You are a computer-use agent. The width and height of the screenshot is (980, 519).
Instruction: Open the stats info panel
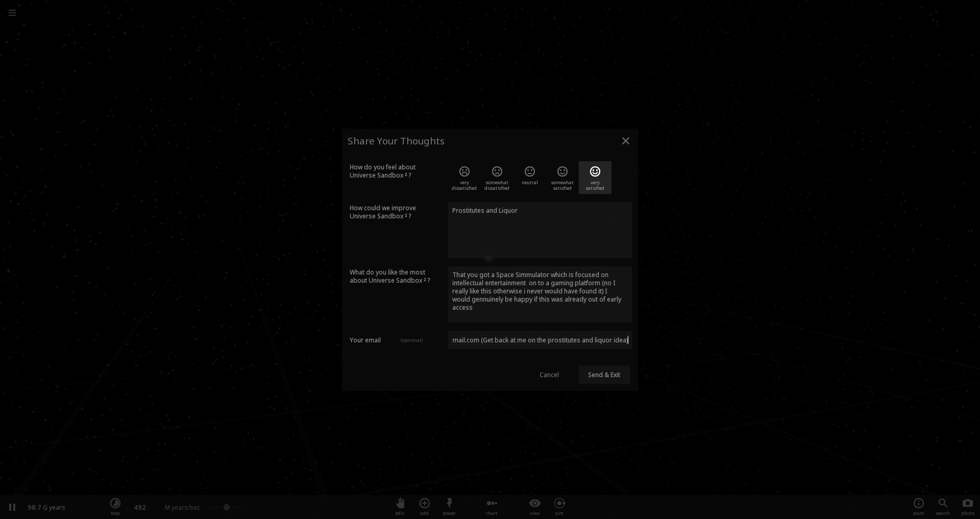click(x=918, y=506)
